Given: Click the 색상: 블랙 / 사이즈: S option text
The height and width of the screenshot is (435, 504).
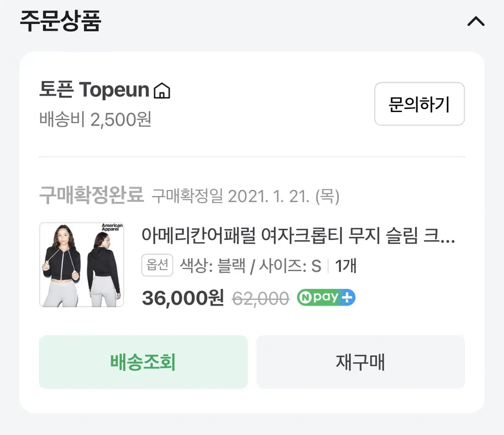Looking at the screenshot, I should [x=250, y=266].
